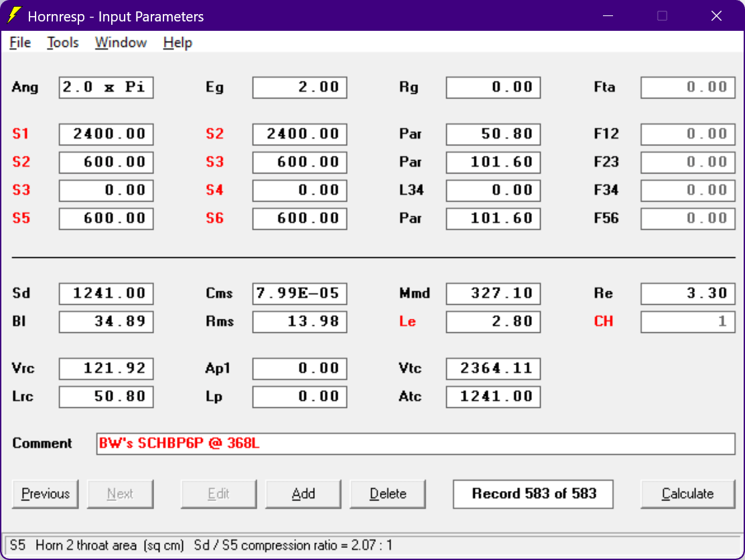Click the F23 input field
Screen dimensions: 745x560
coord(688,162)
